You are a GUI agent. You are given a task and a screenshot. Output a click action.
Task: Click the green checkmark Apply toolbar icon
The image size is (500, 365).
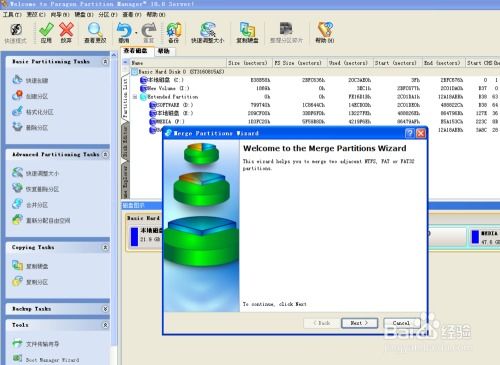pos(46,33)
